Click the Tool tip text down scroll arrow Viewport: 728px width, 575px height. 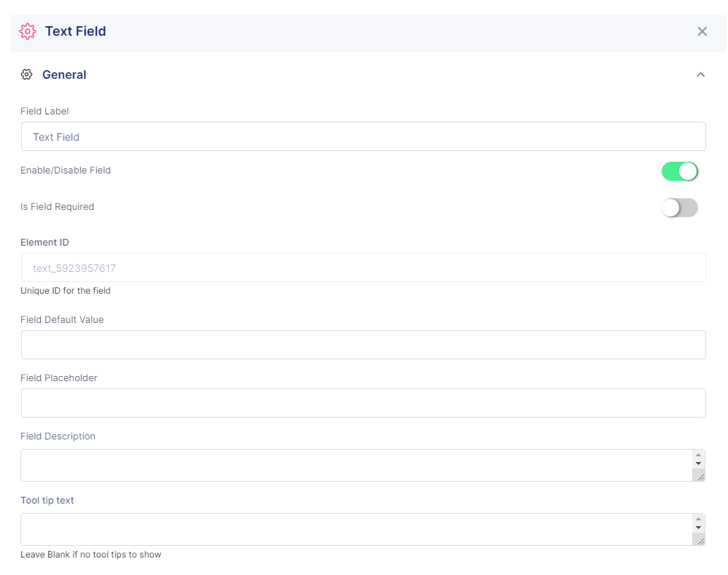coord(698,528)
